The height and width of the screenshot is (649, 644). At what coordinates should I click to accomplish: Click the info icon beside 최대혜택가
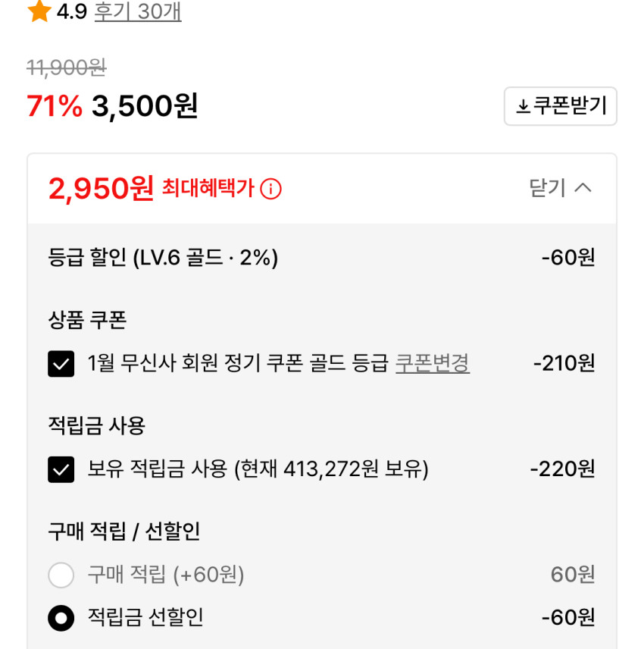pos(270,189)
